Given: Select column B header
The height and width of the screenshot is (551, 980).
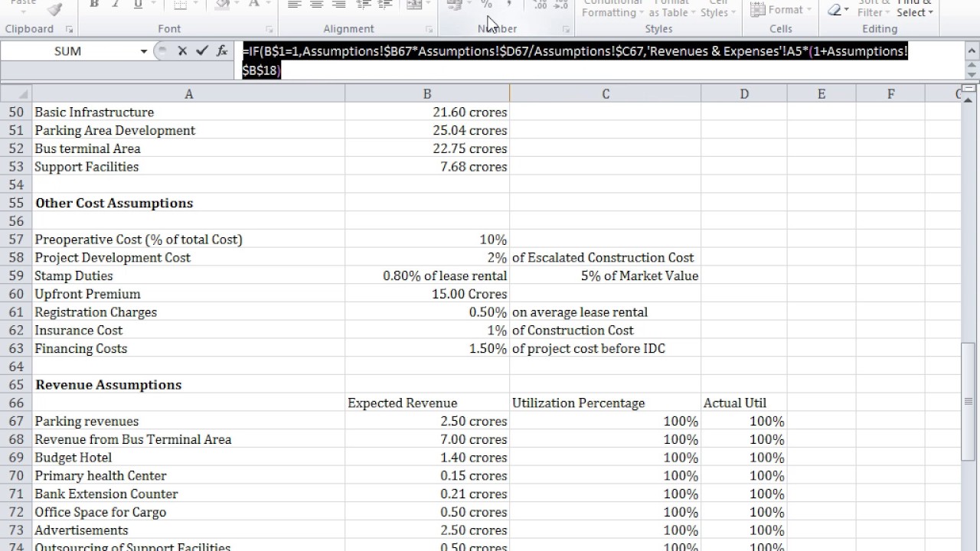Looking at the screenshot, I should click(x=427, y=93).
